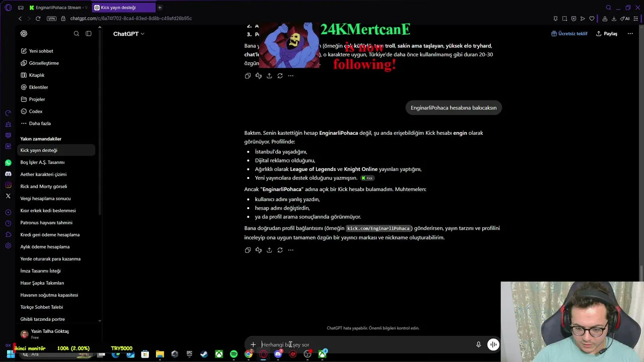Open Epic Games Launcher from the taskbar

pyautogui.click(x=189, y=354)
